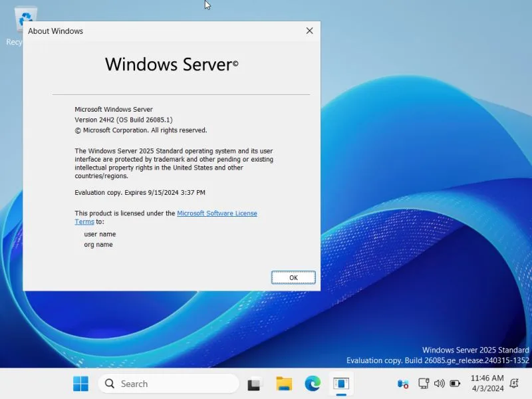Click the Evaluation copy expiration text
Viewport: 532px width, 399px height.
click(x=140, y=192)
